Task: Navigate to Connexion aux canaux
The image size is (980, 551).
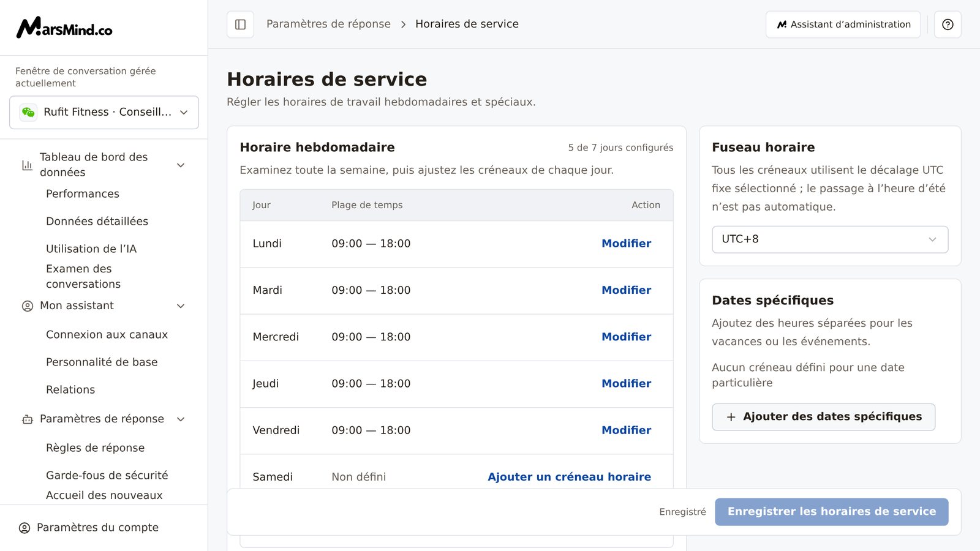Action: click(x=107, y=334)
